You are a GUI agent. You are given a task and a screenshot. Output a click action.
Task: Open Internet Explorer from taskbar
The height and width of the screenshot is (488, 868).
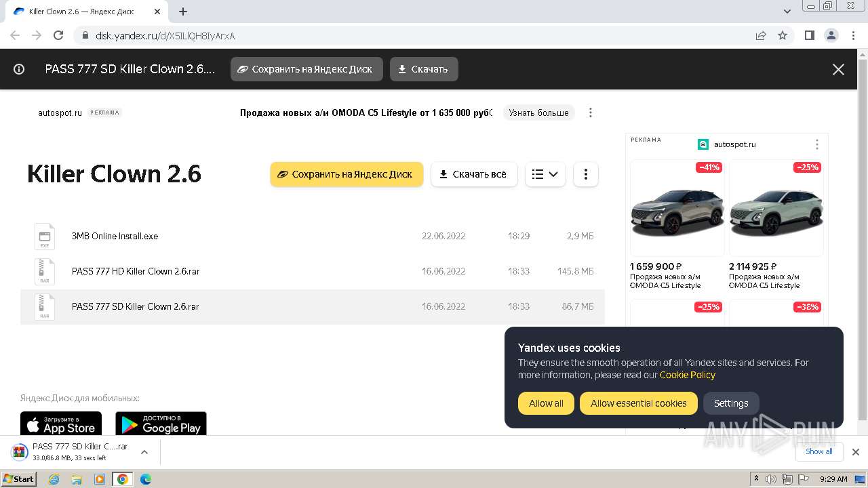tap(54, 479)
